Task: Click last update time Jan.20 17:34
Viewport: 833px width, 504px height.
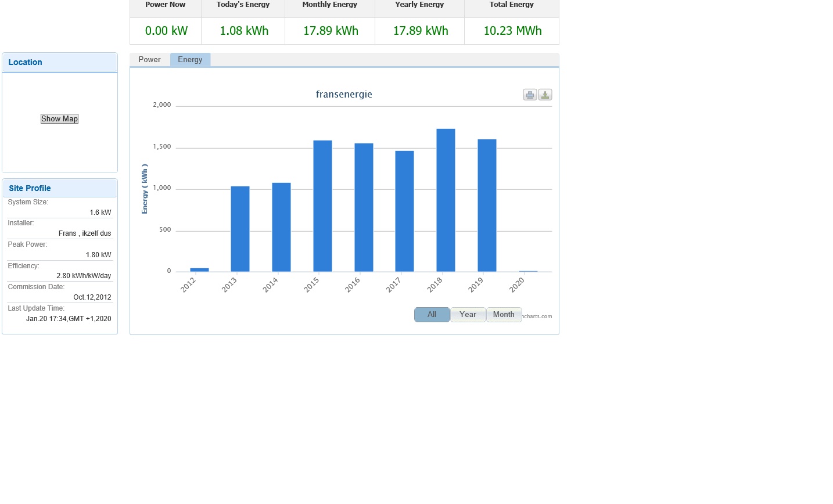Action: tap(69, 319)
